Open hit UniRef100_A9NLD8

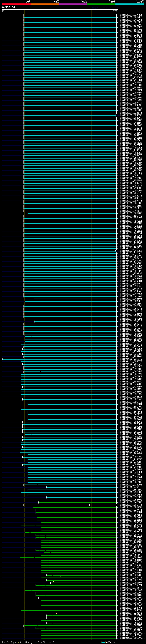click(131, 319)
